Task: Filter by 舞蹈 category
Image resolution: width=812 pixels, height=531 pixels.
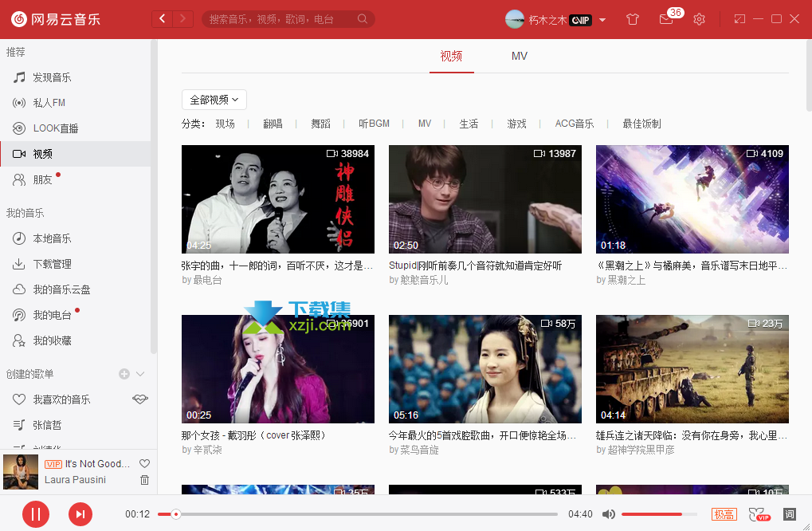Action: point(320,124)
